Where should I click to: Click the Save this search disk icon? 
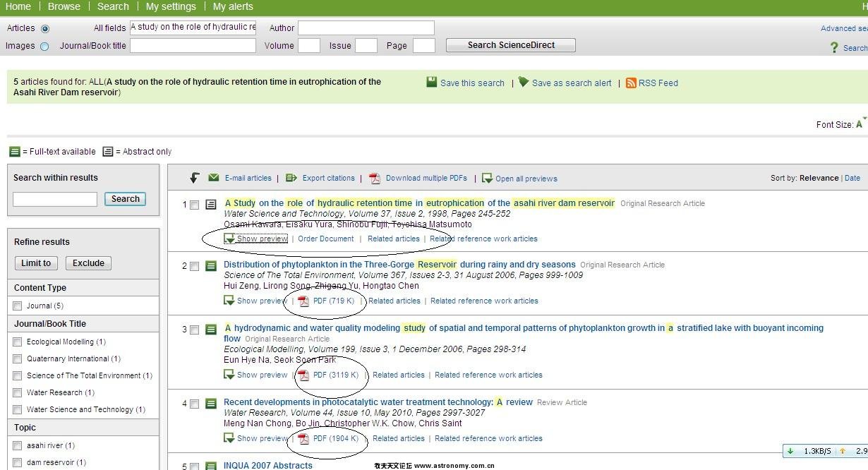coord(432,83)
